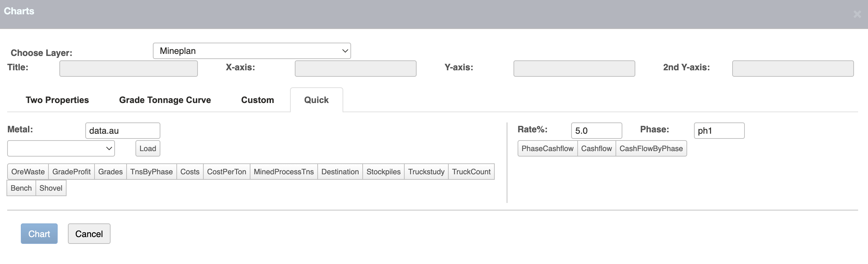Click the Truckstudy button
The image size is (868, 264).
tap(426, 172)
